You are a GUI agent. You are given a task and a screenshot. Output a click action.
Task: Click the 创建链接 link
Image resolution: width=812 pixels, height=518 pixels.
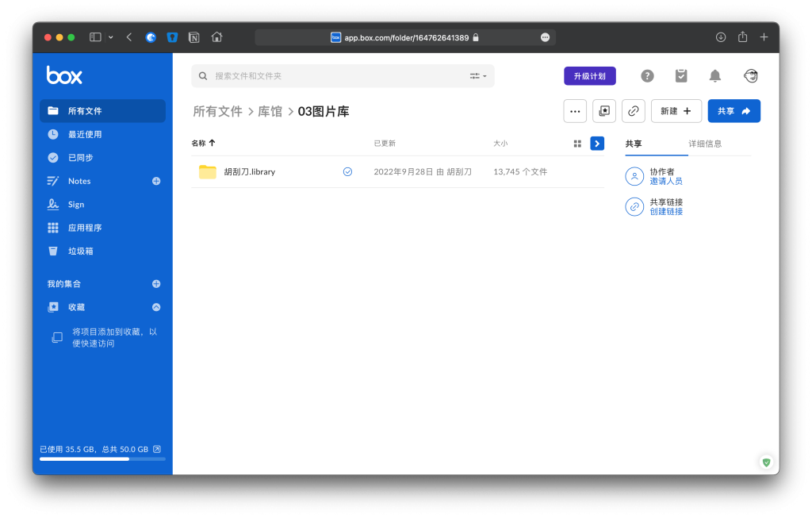tap(666, 211)
